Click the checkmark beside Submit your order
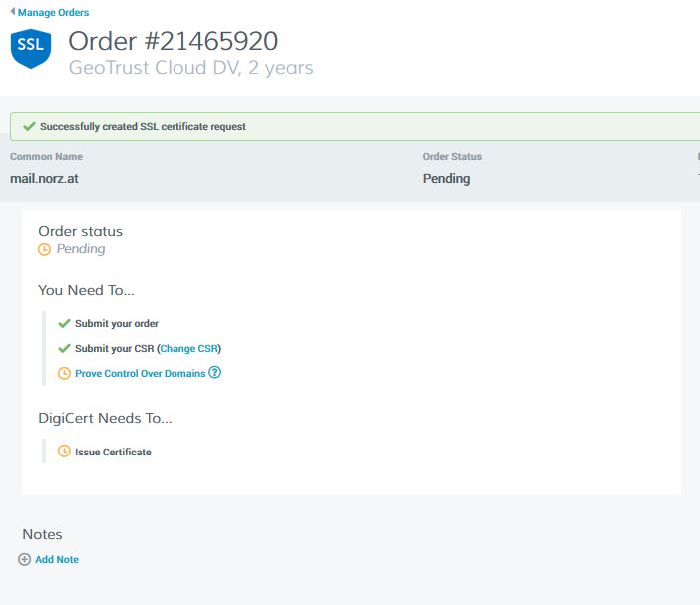 click(64, 323)
